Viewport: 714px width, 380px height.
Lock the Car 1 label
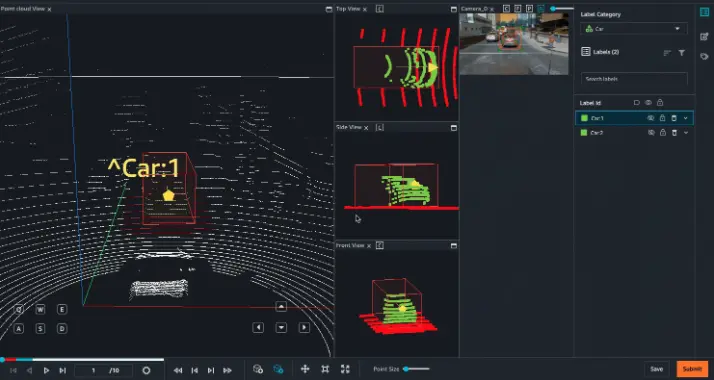click(x=663, y=118)
